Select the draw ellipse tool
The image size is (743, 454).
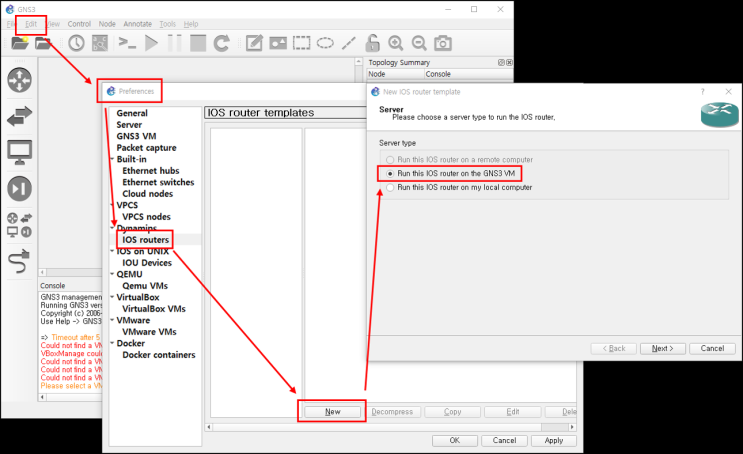click(325, 43)
